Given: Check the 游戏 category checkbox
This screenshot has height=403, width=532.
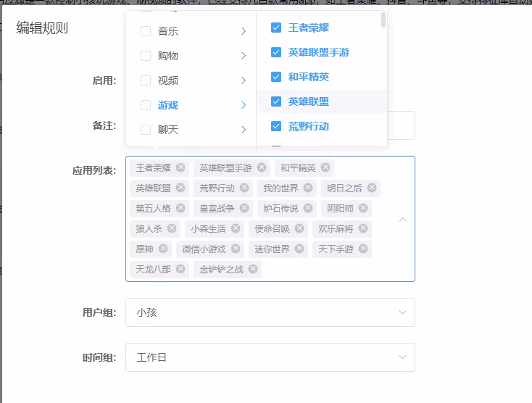Looking at the screenshot, I should coord(146,105).
